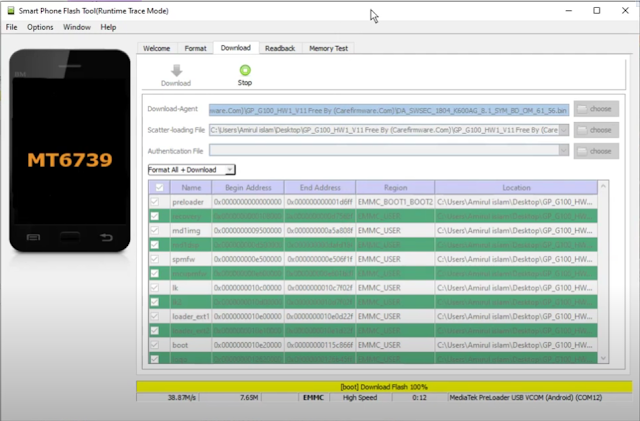Click folder icon in Download-Agent choose button
This screenshot has width=640, height=421.
click(x=582, y=109)
